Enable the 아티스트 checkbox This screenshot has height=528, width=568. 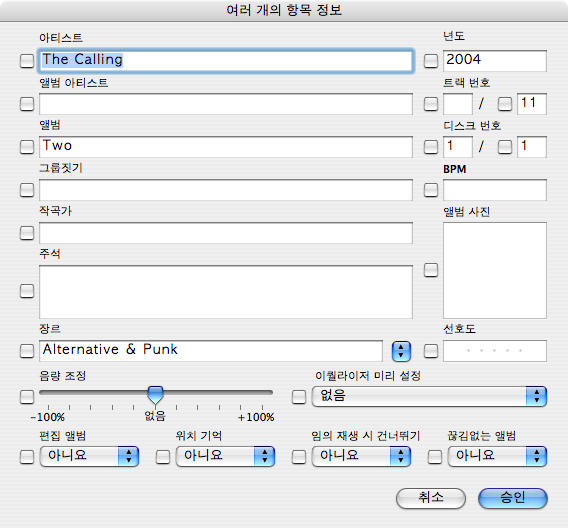pos(27,61)
